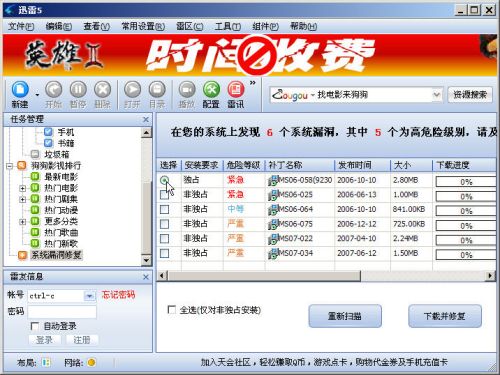The width and height of the screenshot is (500, 375).
Task: Open the 帐号 account dropdown arrow
Action: 89,296
